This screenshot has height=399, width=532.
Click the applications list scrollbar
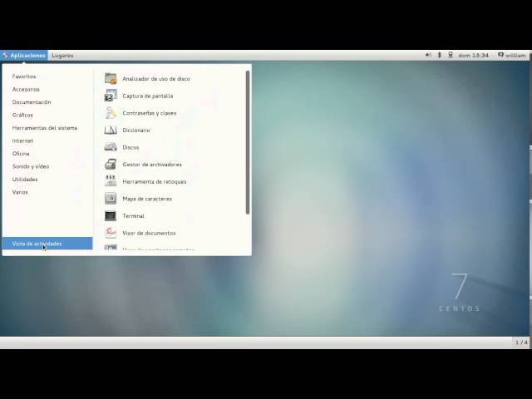pyautogui.click(x=248, y=142)
